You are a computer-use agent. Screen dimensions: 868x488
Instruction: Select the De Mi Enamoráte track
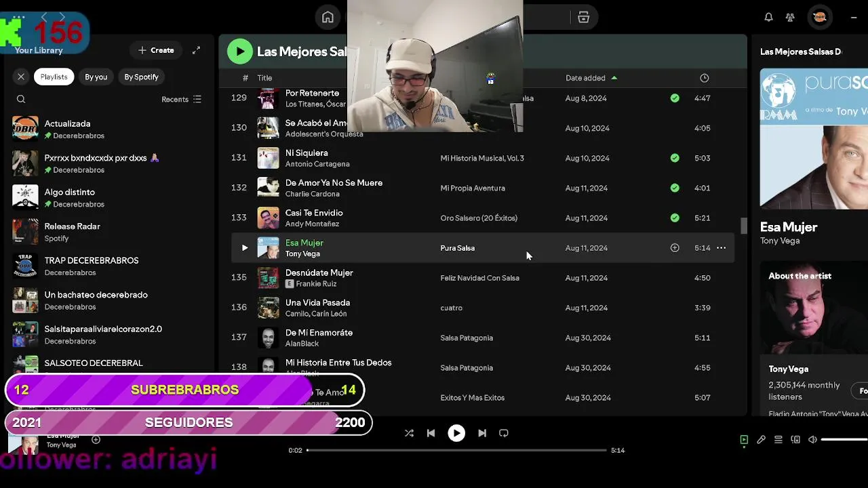pos(319,332)
